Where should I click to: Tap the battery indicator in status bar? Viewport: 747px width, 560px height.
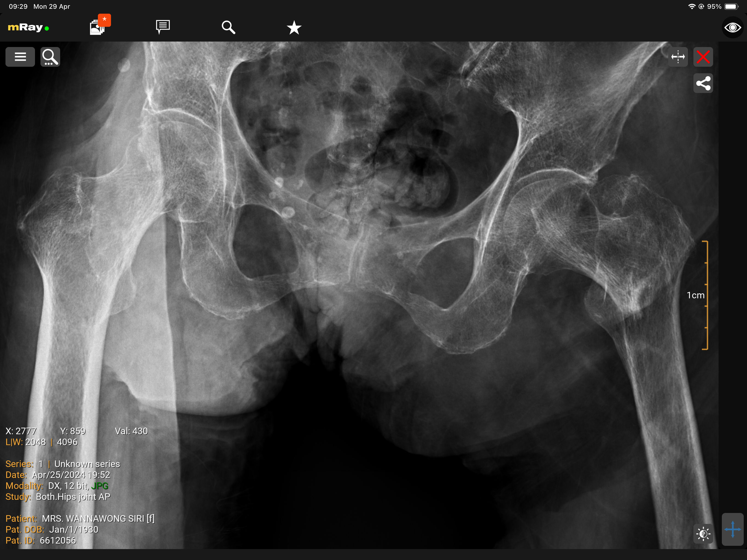731,6
